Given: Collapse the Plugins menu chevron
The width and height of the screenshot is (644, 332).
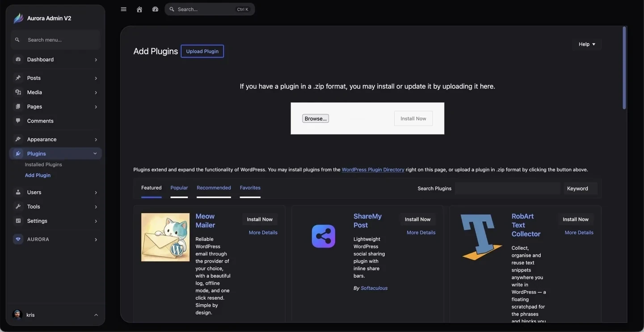Looking at the screenshot, I should point(95,153).
